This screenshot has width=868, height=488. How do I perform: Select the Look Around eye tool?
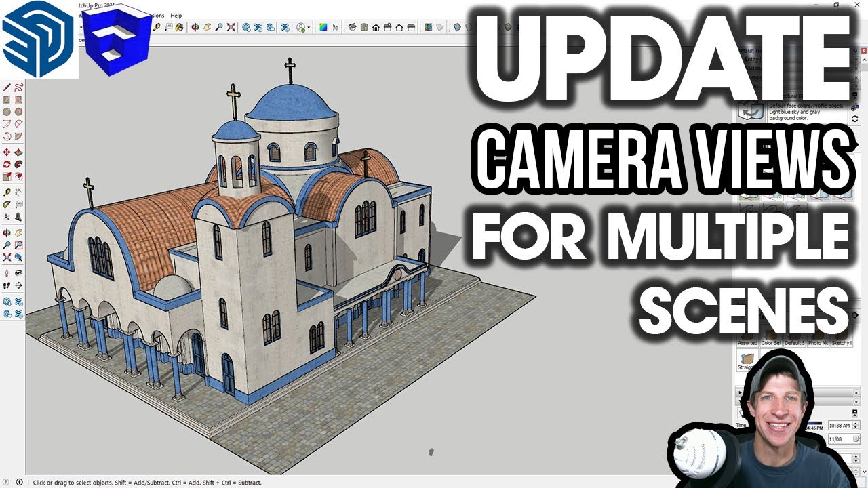pyautogui.click(x=19, y=272)
